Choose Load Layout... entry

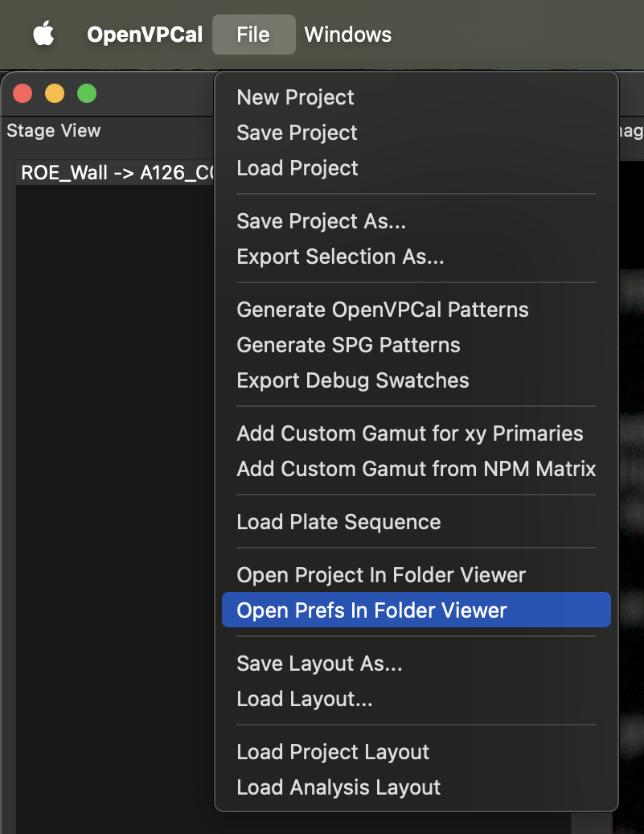416,699
